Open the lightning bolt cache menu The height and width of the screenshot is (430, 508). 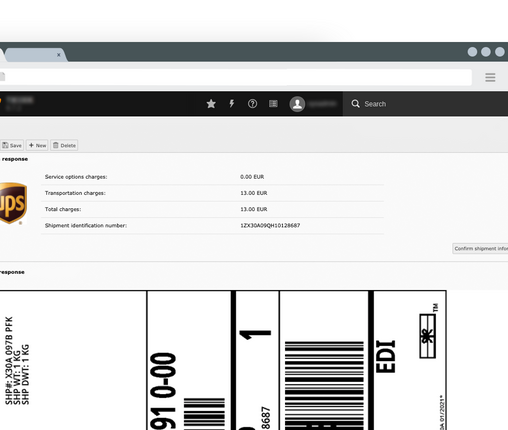[x=232, y=104]
